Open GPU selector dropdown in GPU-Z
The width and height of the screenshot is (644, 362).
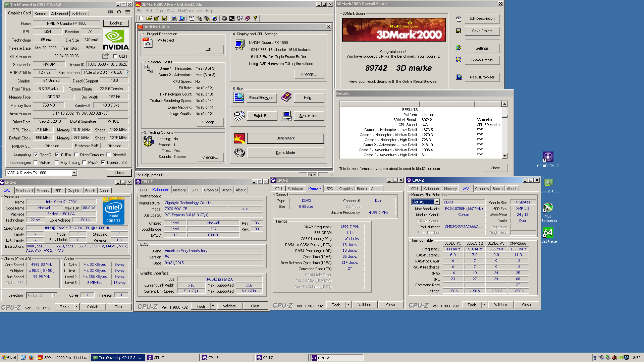tap(74, 173)
